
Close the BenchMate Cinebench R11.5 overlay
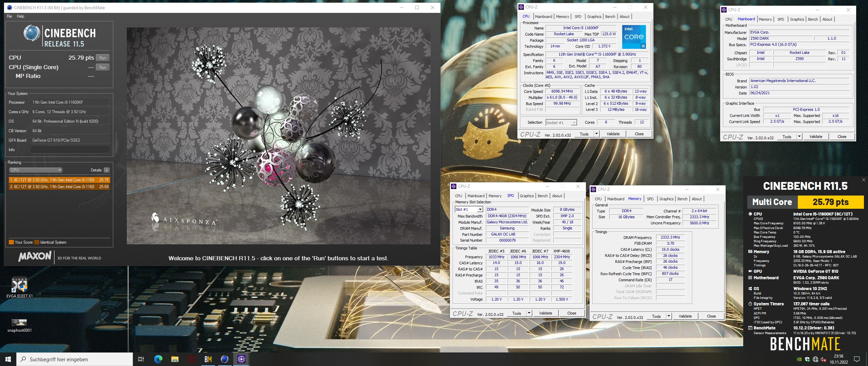(x=863, y=180)
